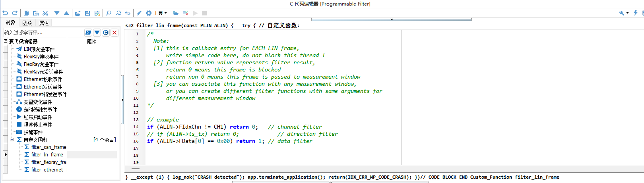644x183 pixels.
Task: Undo the last edit
Action: (5, 13)
